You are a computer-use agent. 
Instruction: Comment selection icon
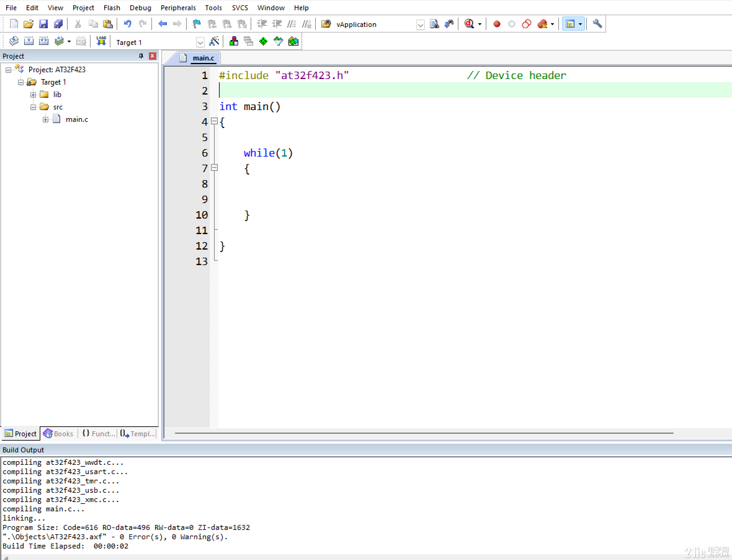(x=292, y=24)
